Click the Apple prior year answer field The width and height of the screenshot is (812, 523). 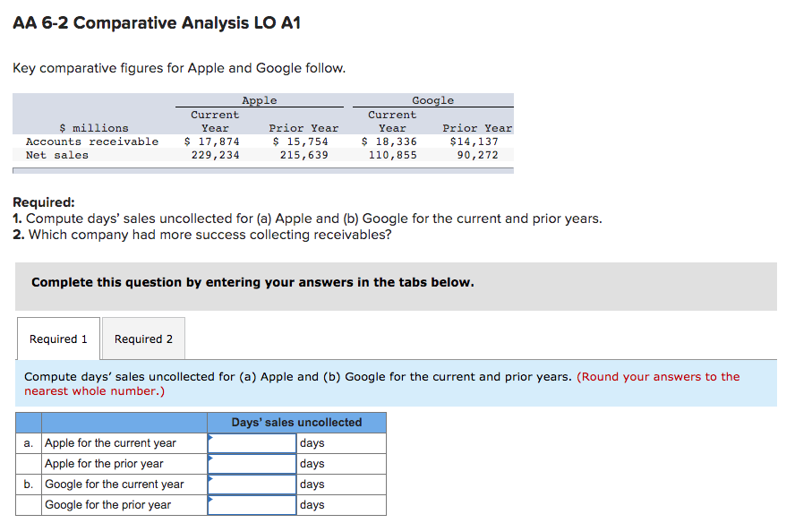(x=251, y=463)
